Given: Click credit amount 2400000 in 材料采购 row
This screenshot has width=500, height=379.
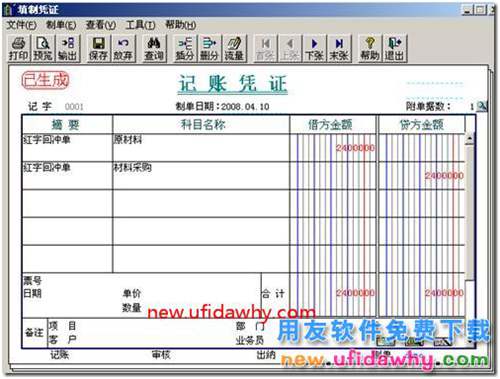Looking at the screenshot, I should pos(444,176).
